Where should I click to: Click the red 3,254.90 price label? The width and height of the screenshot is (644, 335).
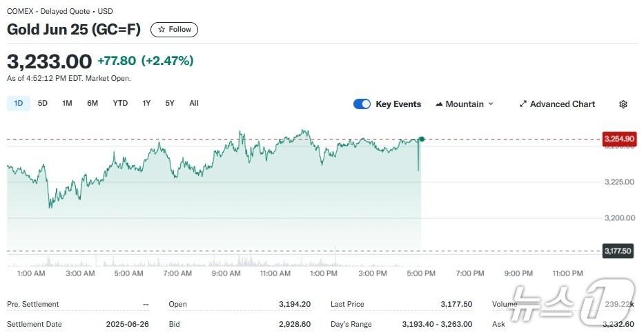tap(618, 140)
